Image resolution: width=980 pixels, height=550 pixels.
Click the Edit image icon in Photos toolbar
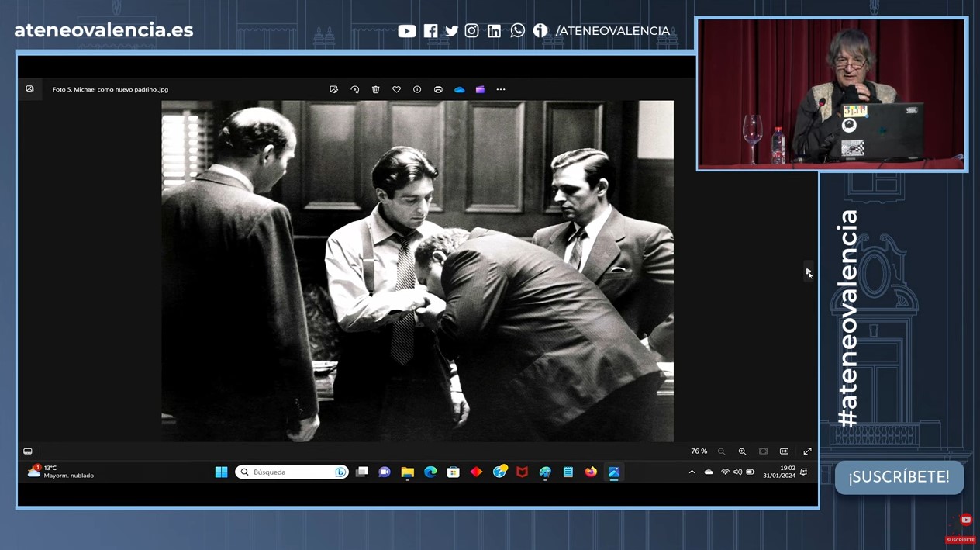click(334, 89)
